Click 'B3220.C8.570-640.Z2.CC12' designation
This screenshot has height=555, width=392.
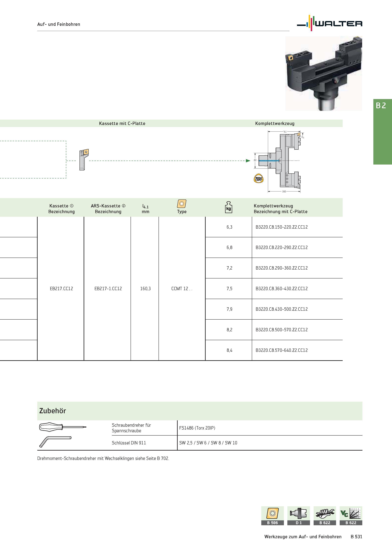[282, 350]
